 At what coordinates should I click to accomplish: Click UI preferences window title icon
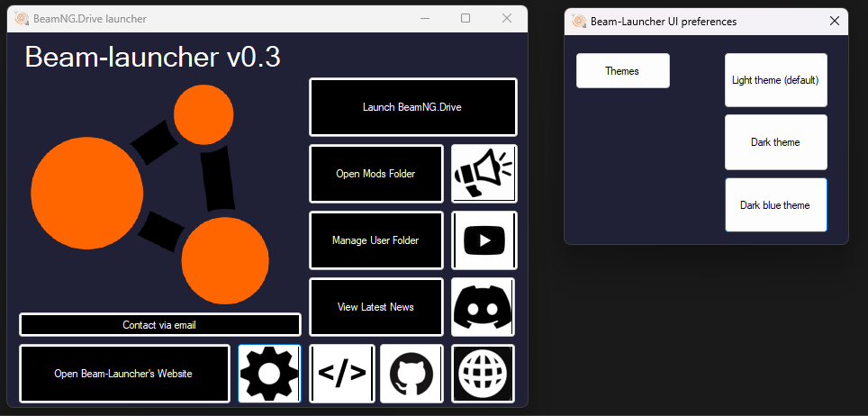pos(579,22)
